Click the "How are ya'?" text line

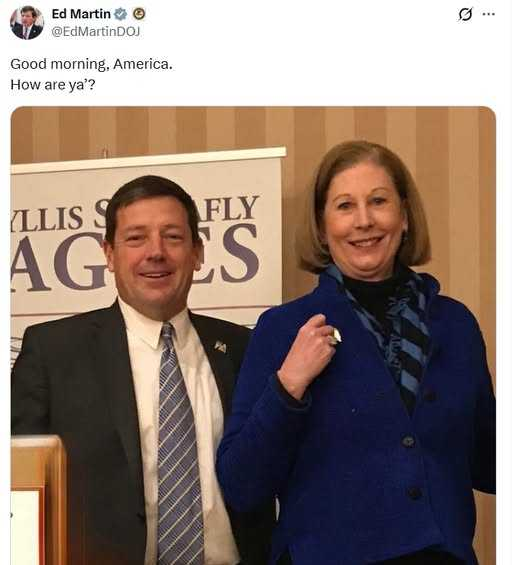pos(53,85)
